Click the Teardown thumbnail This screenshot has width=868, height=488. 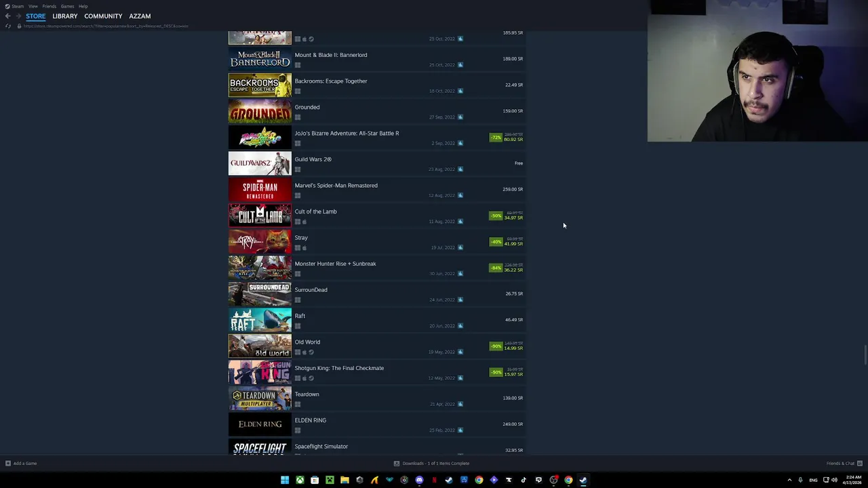click(260, 399)
